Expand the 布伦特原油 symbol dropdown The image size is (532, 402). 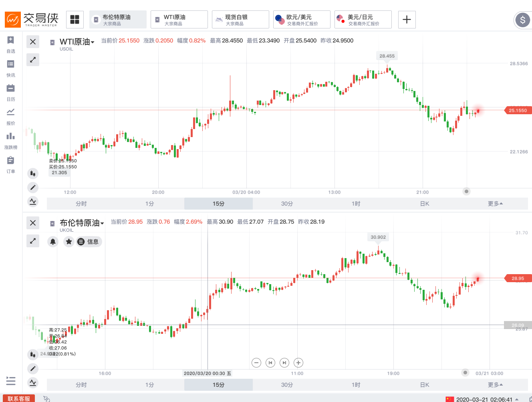tap(102, 223)
